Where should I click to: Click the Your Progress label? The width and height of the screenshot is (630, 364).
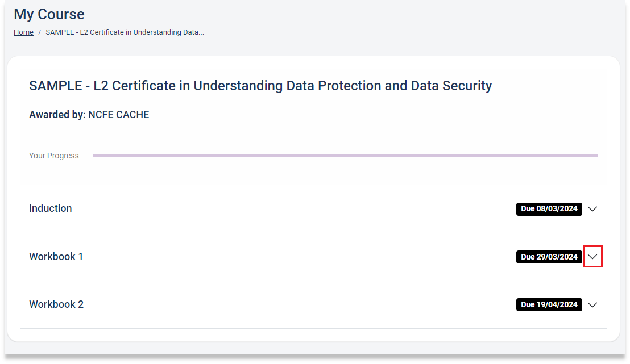coord(54,156)
